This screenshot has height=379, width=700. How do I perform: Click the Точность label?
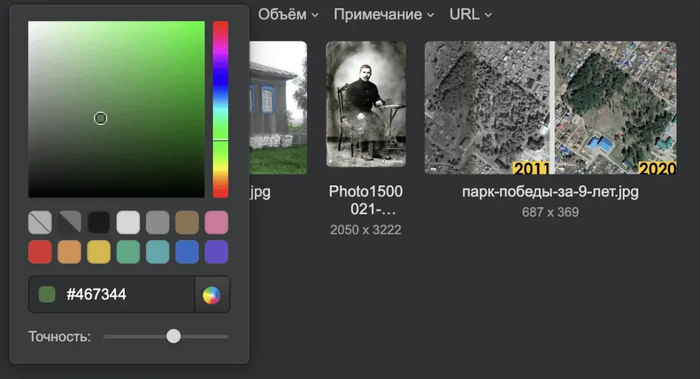(59, 337)
